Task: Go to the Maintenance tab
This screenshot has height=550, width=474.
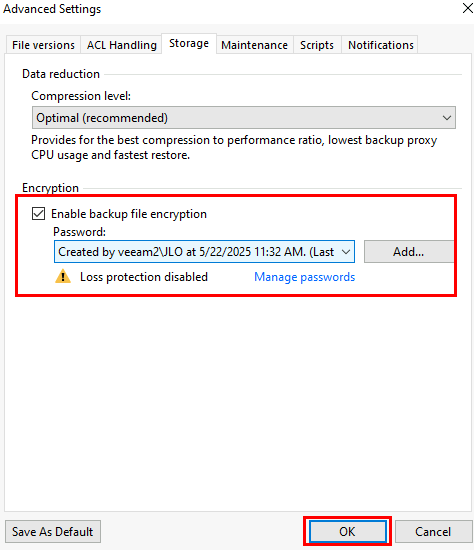Action: pos(254,45)
